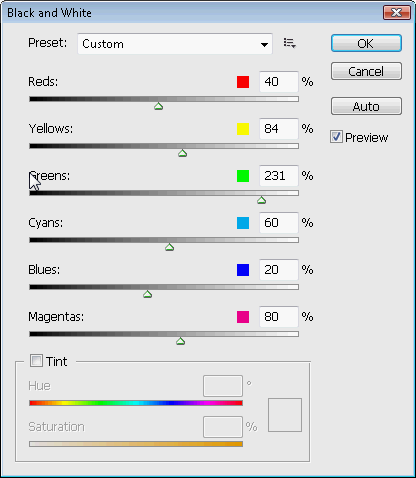
Task: Open the Custom preset combo box
Action: [175, 44]
